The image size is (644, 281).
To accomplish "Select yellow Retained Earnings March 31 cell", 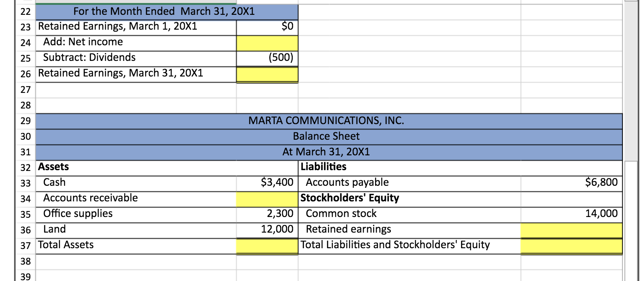I will coord(267,74).
